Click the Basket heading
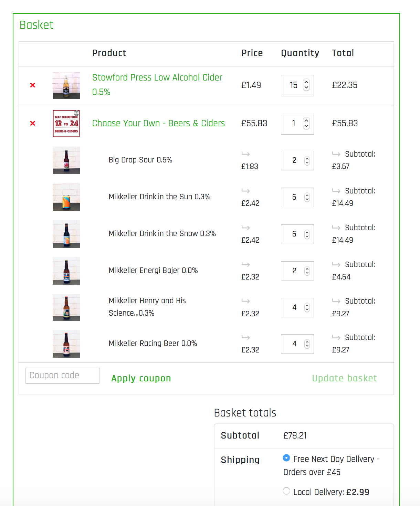The width and height of the screenshot is (420, 506). pos(36,25)
